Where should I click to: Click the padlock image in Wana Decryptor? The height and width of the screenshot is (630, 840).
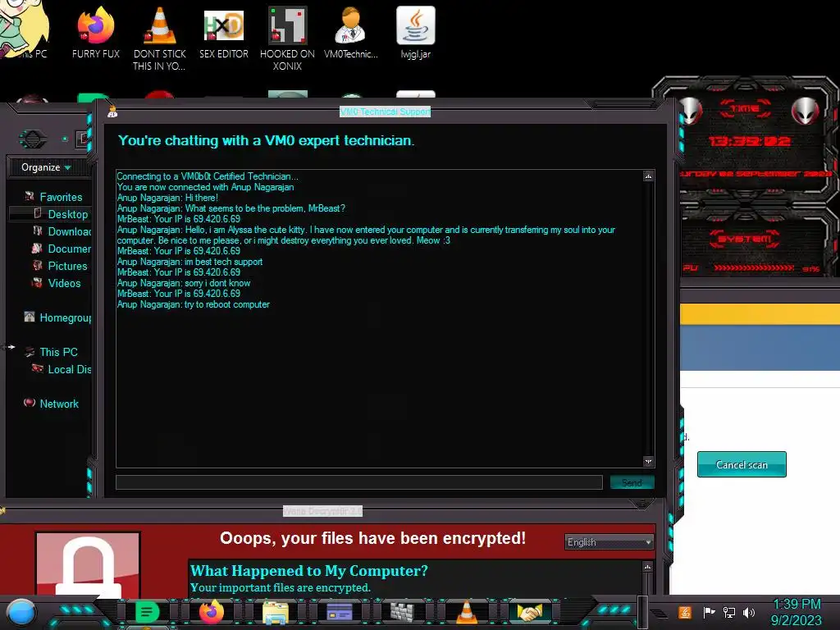(x=88, y=564)
